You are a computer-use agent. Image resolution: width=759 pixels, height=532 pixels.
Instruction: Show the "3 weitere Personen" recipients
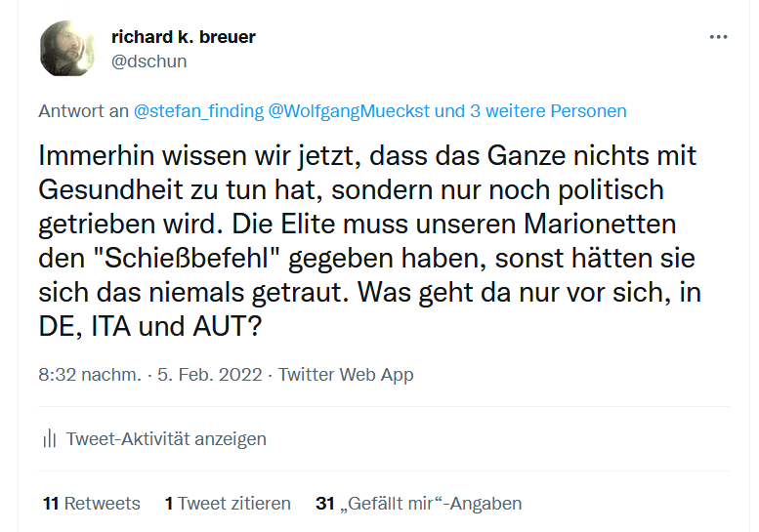coord(548,110)
